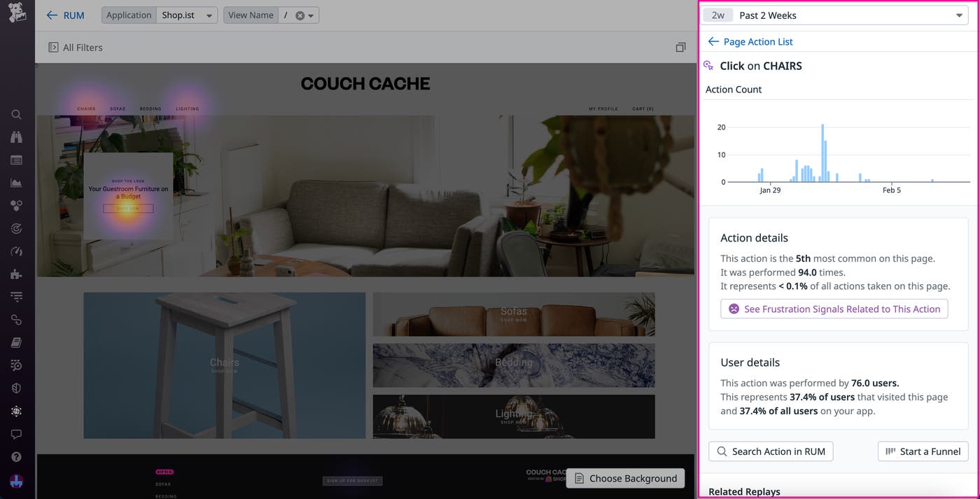Open the help question mark icon

(x=17, y=457)
